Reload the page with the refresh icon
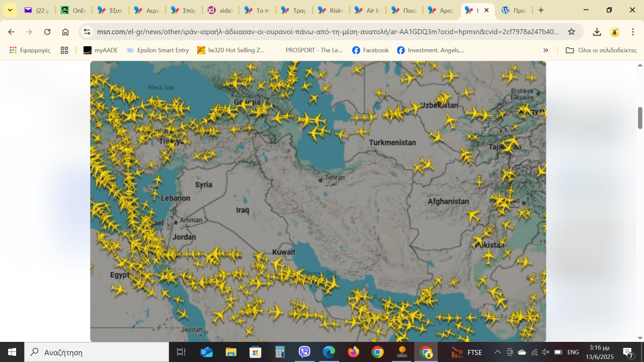This screenshot has width=644, height=362. pos(47,32)
